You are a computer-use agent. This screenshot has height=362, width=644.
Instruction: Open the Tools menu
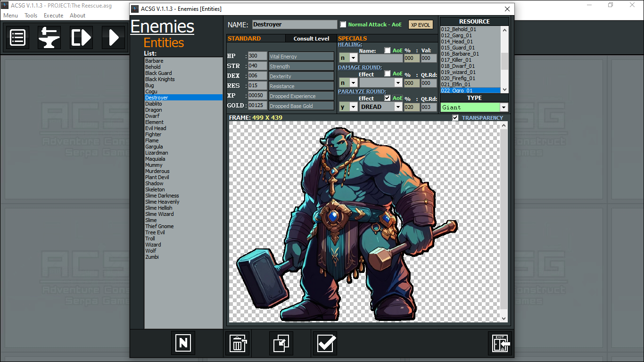click(31, 16)
